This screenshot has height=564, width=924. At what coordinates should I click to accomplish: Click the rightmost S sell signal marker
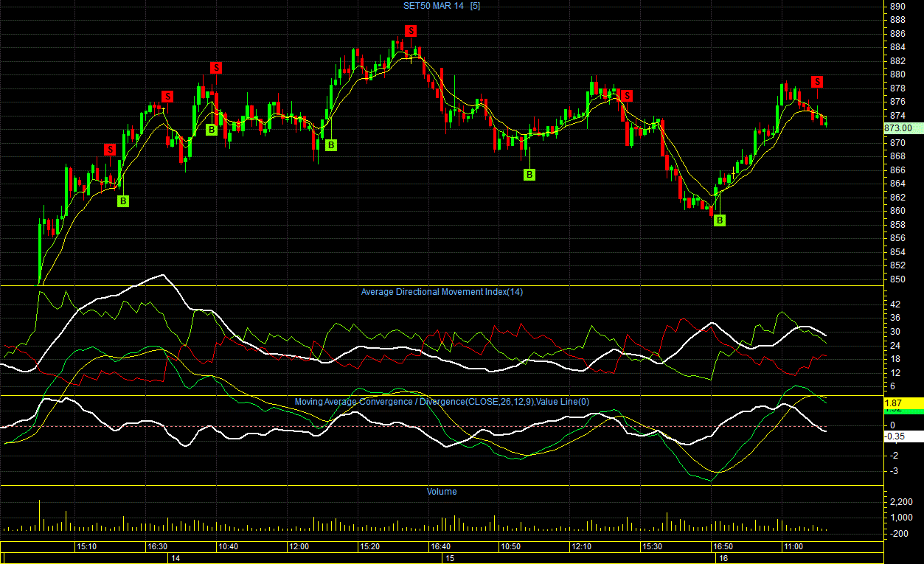click(x=817, y=81)
